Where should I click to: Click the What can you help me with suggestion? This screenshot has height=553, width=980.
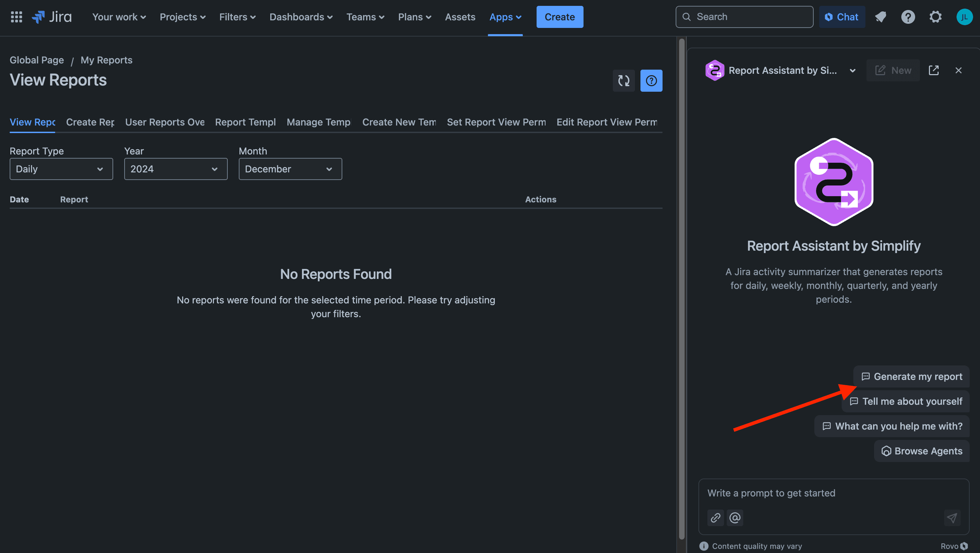pyautogui.click(x=892, y=426)
